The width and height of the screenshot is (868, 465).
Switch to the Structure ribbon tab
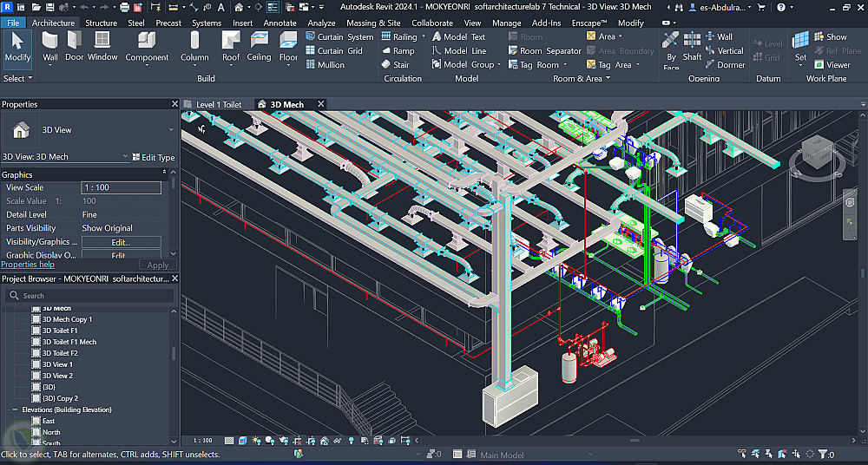click(x=101, y=23)
